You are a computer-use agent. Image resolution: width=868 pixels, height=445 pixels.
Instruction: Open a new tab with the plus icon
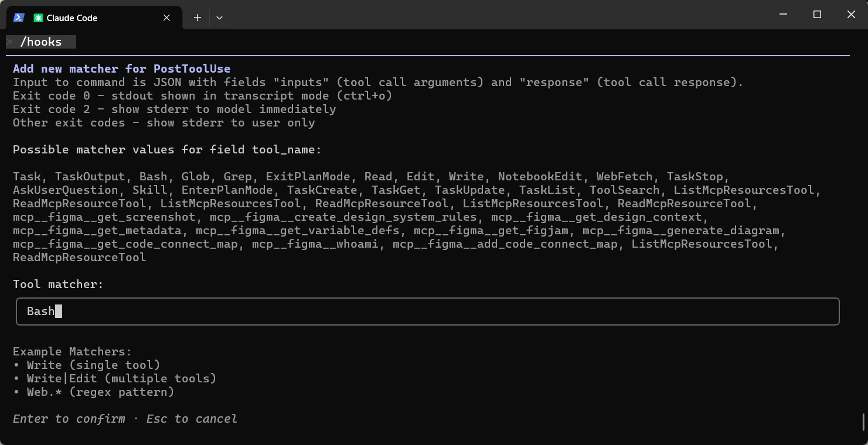[198, 18]
